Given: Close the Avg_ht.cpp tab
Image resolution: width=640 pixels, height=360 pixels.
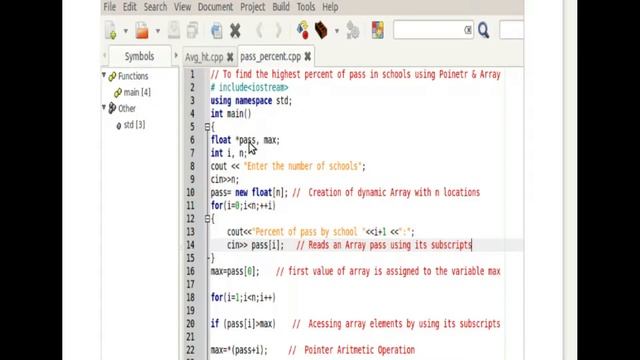Looking at the screenshot, I should [x=230, y=57].
